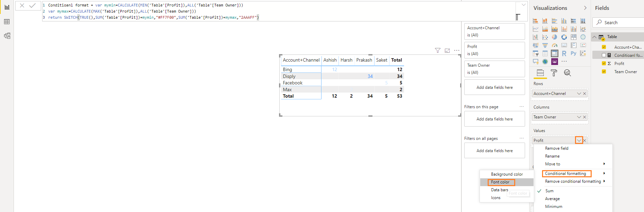Open the Account+Channel row field dropdown
Screen dimensions: 644x212
(x=579, y=94)
